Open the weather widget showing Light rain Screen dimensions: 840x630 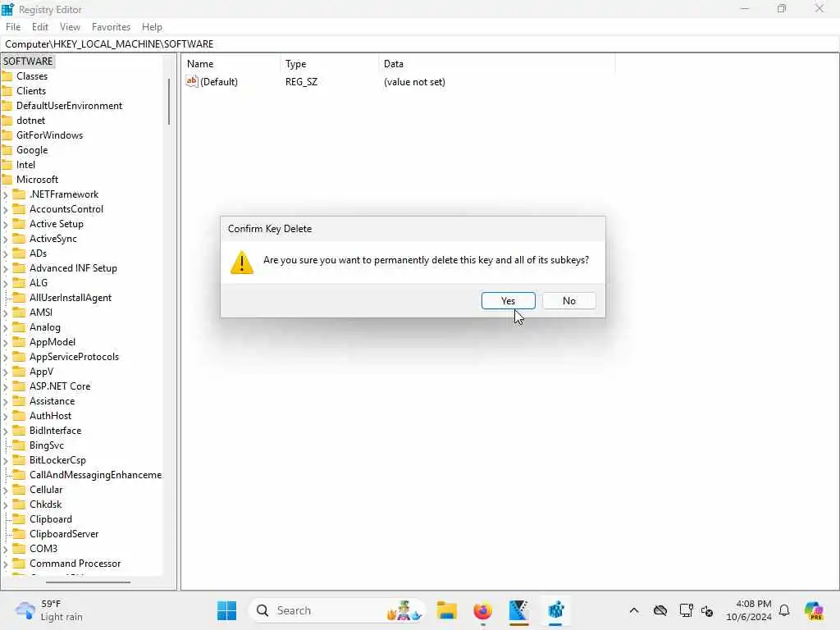pyautogui.click(x=49, y=610)
